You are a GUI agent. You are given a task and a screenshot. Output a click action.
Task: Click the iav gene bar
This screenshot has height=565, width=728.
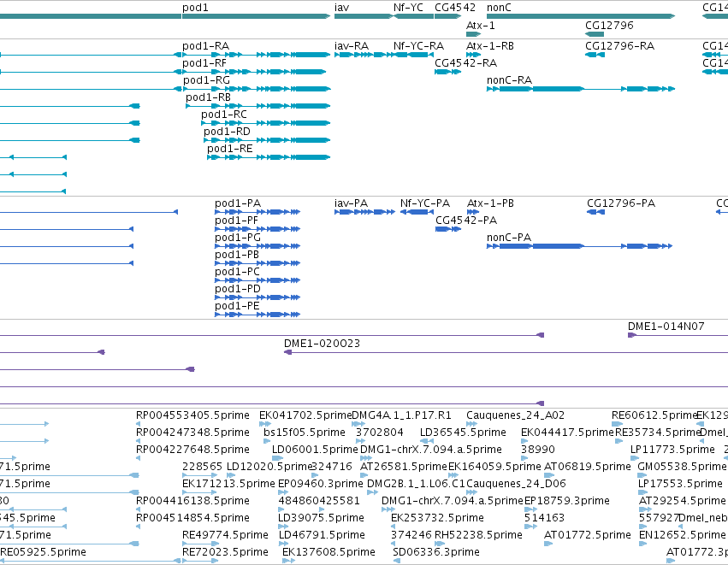364,16
